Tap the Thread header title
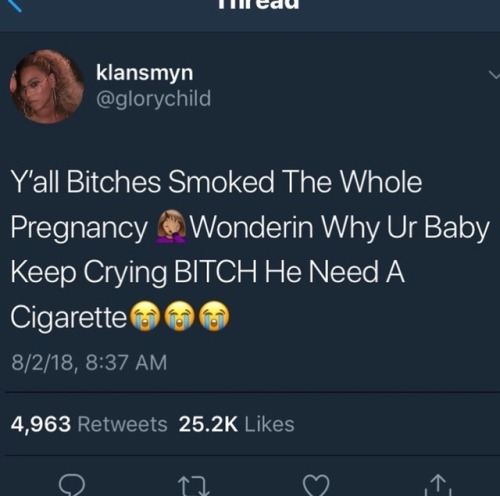The width and height of the screenshot is (500, 496). (x=259, y=4)
